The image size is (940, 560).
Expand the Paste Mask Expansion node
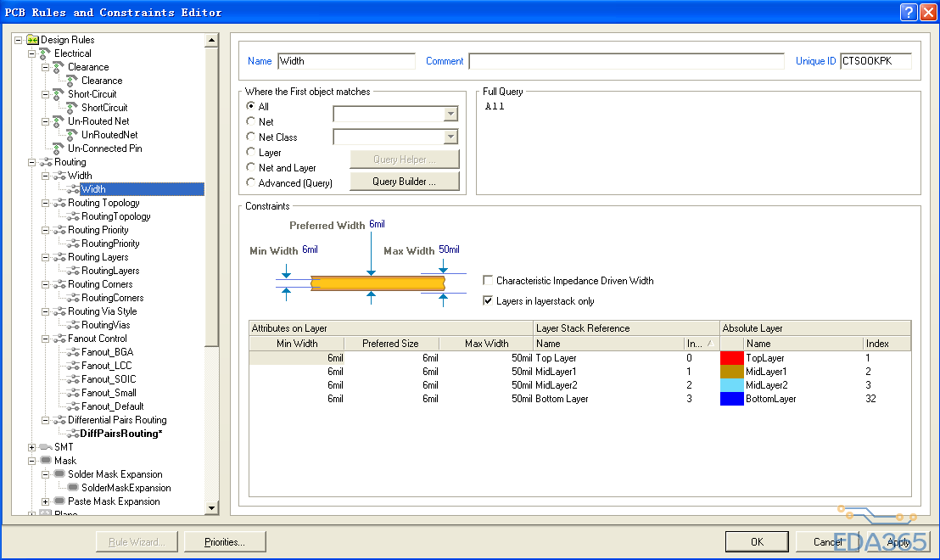[46, 501]
